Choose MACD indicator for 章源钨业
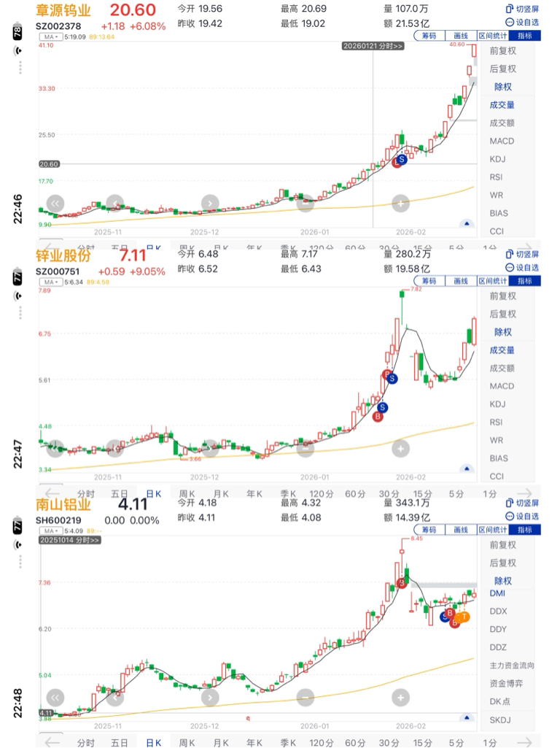The height and width of the screenshot is (748, 560). point(502,141)
